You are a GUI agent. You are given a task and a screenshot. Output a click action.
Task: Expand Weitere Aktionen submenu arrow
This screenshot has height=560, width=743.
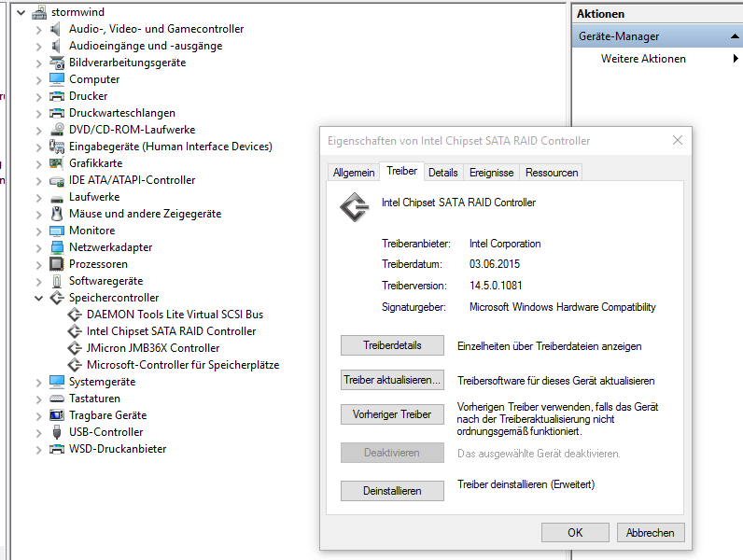click(735, 59)
